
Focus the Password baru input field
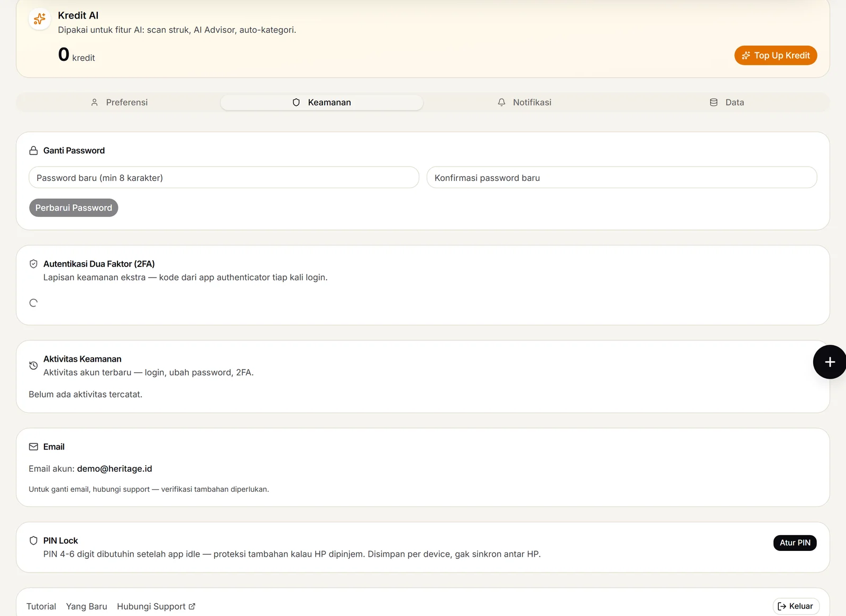coord(224,178)
